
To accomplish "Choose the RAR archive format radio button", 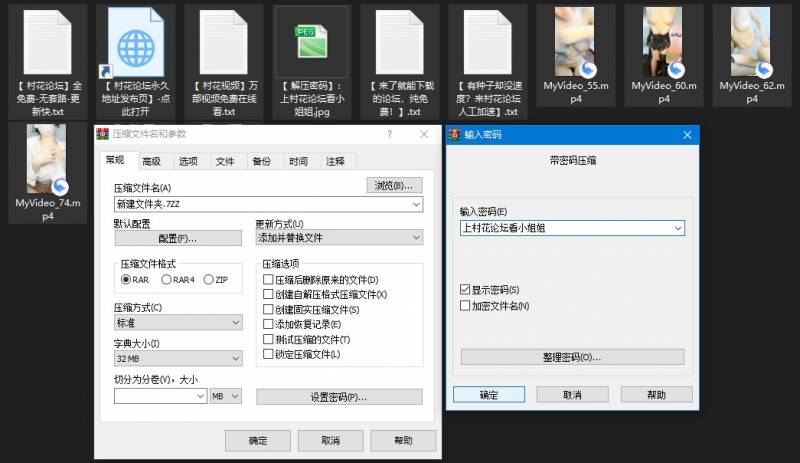I will [x=126, y=280].
